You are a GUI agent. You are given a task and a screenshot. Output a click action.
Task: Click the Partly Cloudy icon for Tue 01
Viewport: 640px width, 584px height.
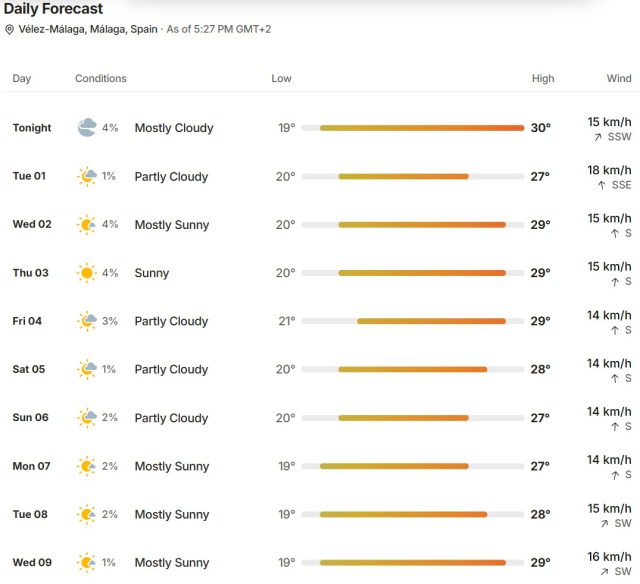(87, 176)
